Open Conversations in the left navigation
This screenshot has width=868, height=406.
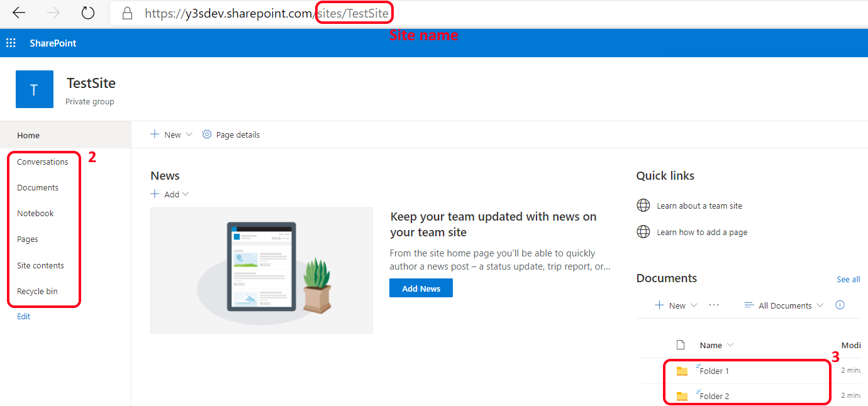pyautogui.click(x=43, y=162)
